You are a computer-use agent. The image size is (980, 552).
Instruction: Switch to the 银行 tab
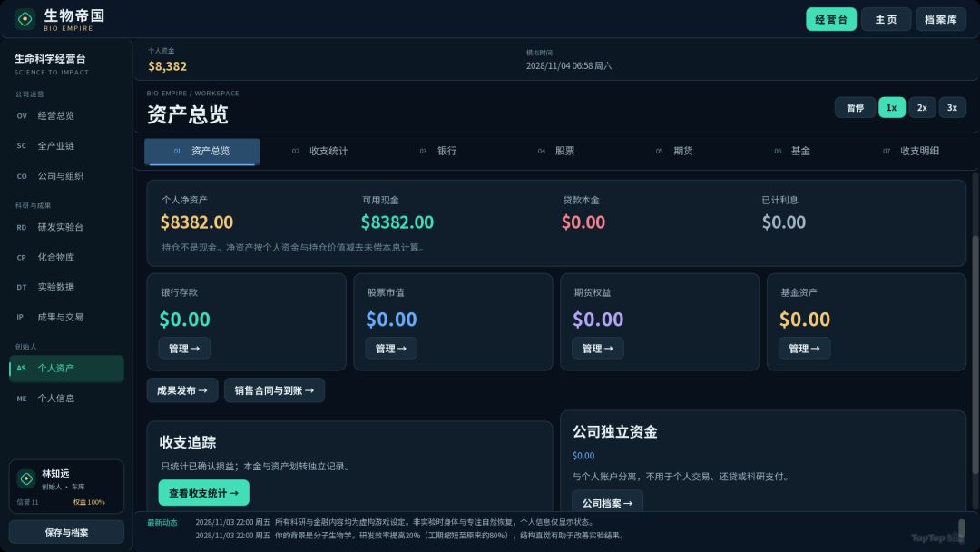(x=438, y=152)
